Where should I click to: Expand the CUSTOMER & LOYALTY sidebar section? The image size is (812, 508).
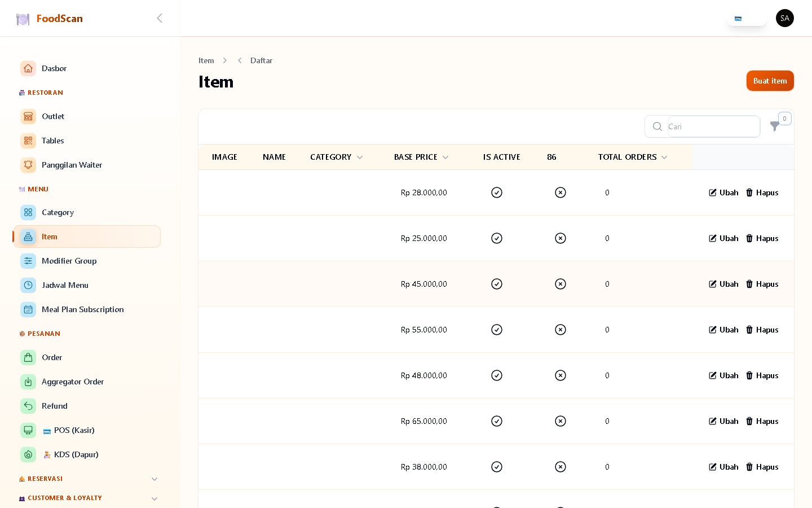155,498
